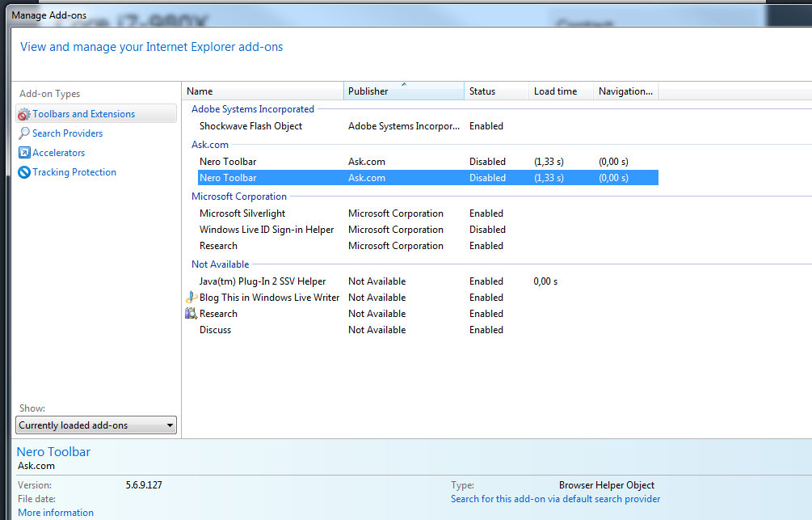
Task: Collapse the Ask.com group header
Action: [210, 145]
